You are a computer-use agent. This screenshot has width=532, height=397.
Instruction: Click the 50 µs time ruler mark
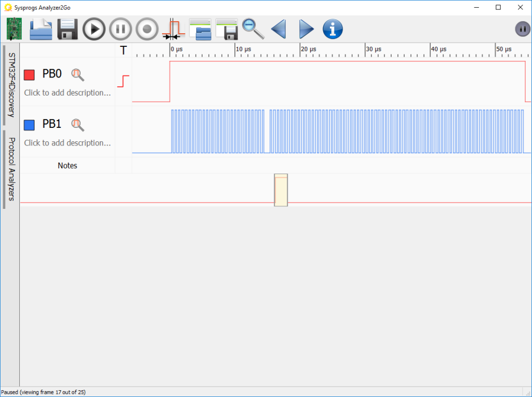(x=504, y=49)
